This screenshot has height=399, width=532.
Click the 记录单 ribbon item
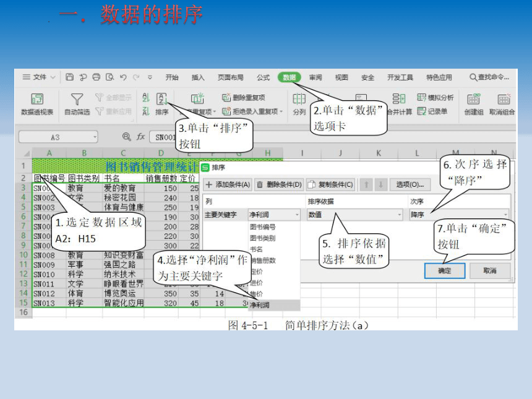(432, 111)
